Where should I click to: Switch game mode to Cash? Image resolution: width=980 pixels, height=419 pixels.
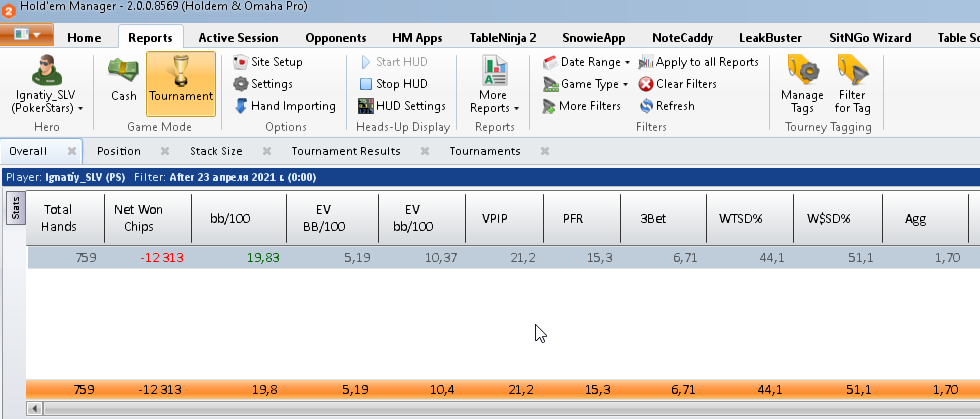[124, 81]
